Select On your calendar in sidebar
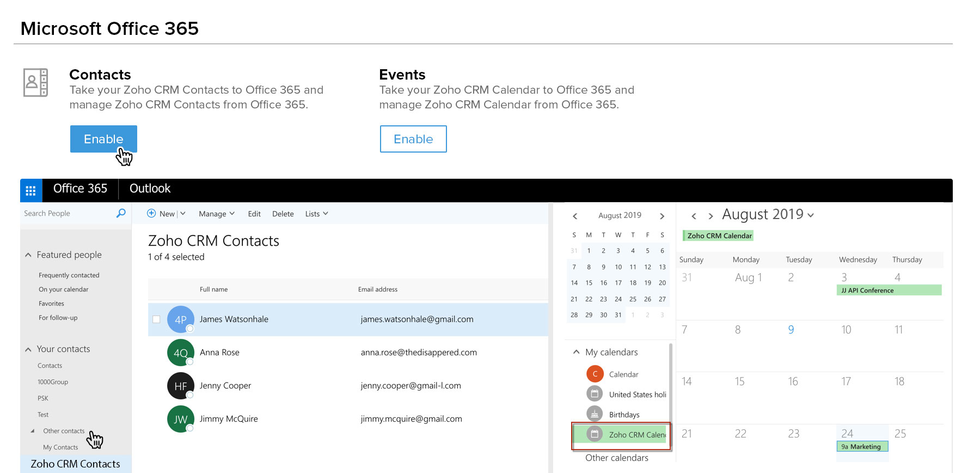The image size is (980, 473). [x=63, y=289]
